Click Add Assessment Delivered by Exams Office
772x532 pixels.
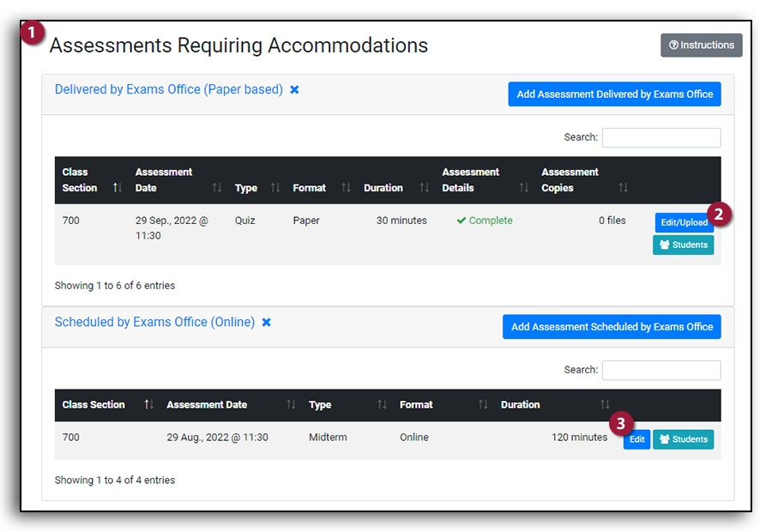614,94
